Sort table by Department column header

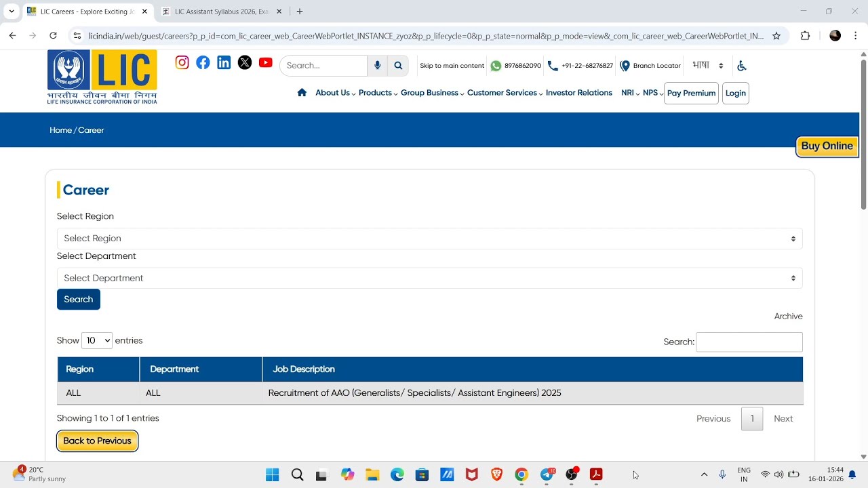[x=201, y=369]
